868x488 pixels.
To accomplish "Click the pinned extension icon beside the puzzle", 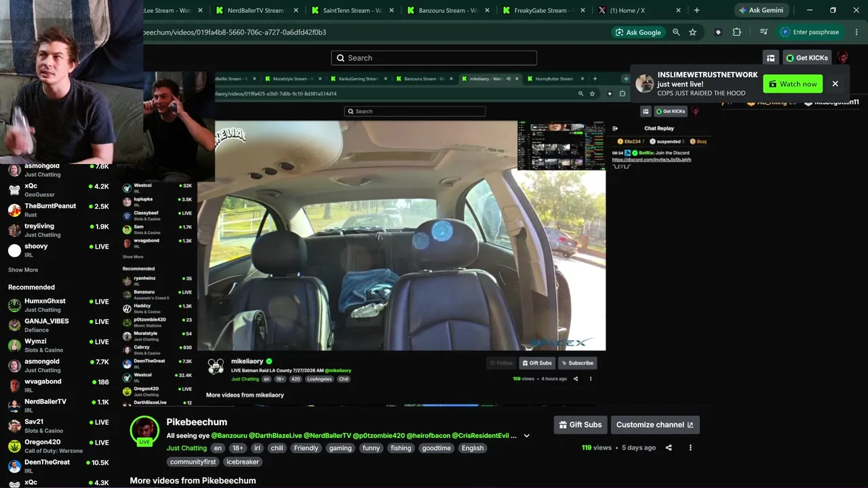I will (x=718, y=32).
